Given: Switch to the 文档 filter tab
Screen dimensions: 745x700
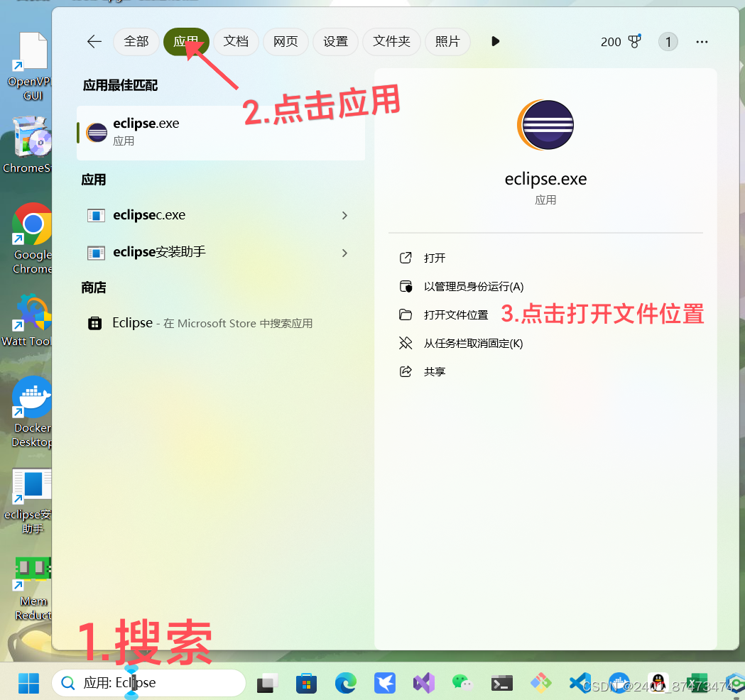Looking at the screenshot, I should (236, 42).
